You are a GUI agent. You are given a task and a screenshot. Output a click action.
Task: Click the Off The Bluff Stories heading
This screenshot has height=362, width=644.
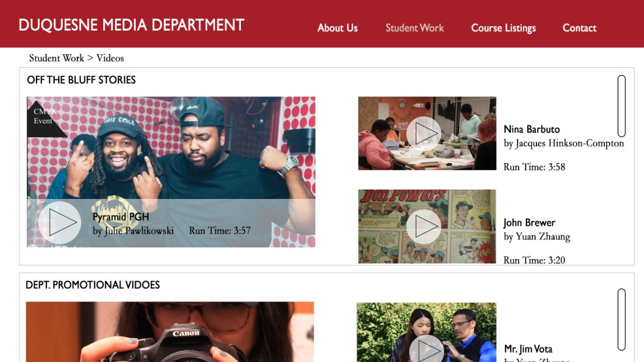coord(81,80)
